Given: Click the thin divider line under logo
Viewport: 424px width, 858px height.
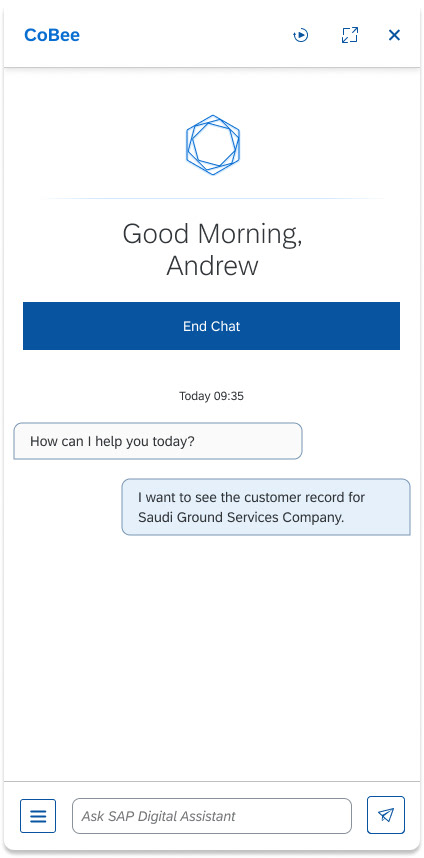Looking at the screenshot, I should point(212,198).
